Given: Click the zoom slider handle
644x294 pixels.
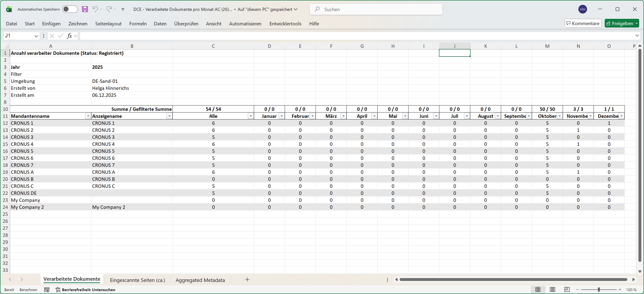Looking at the screenshot, I should 599,289.
